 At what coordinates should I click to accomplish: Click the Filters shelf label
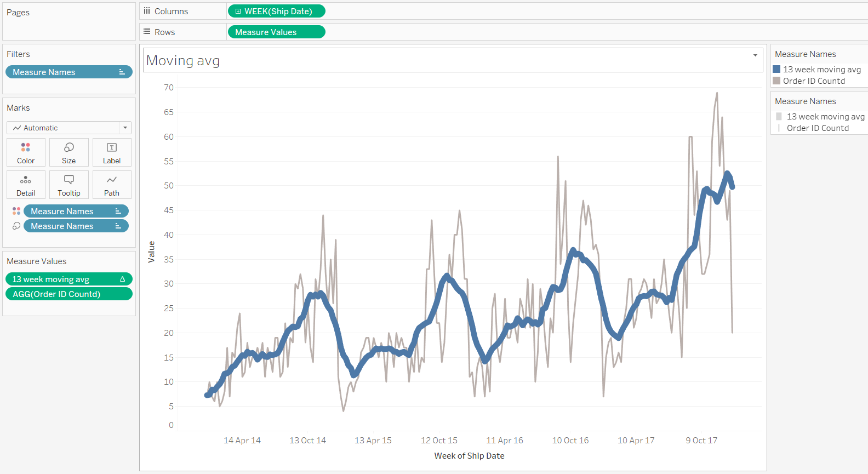[18, 54]
